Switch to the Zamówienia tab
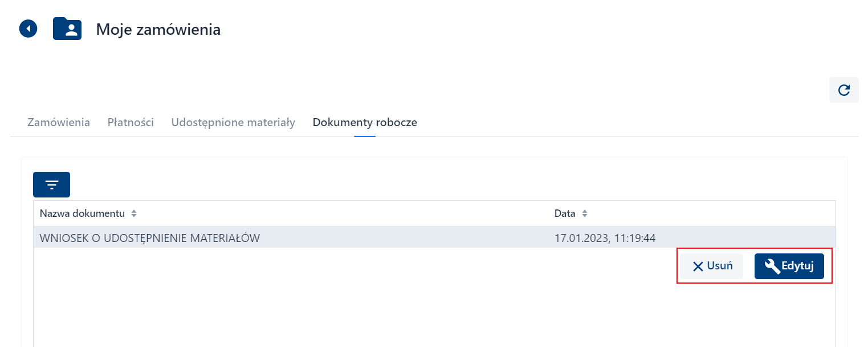The width and height of the screenshot is (868, 347). 59,122
